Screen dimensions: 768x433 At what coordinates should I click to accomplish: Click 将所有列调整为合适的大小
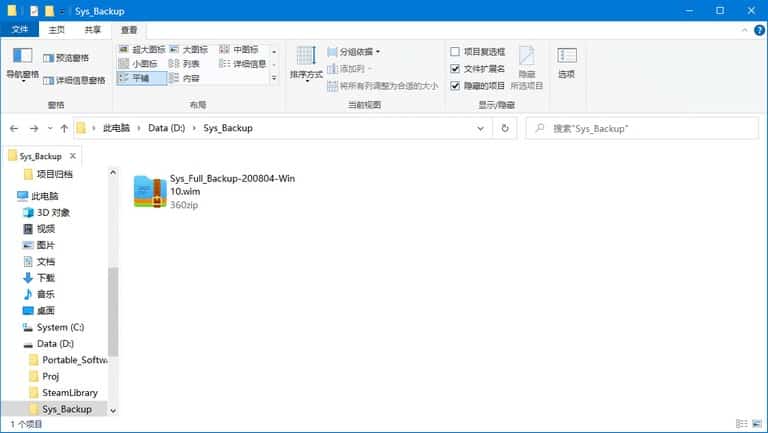(383, 86)
